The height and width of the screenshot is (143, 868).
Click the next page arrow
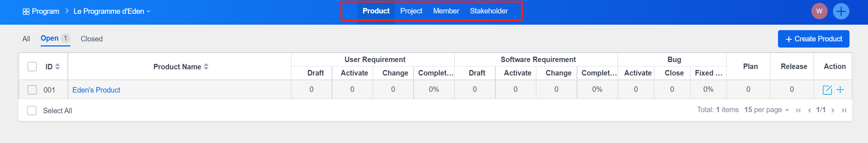click(x=833, y=110)
